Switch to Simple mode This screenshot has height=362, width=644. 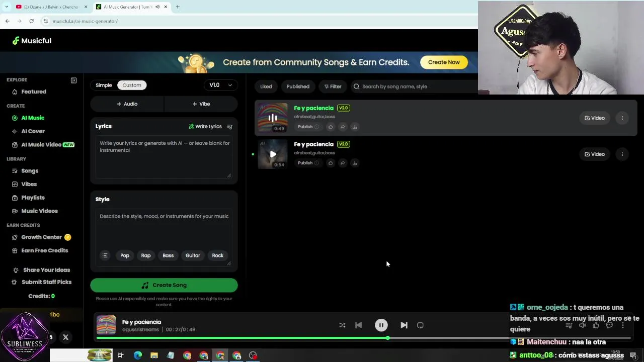pyautogui.click(x=104, y=85)
